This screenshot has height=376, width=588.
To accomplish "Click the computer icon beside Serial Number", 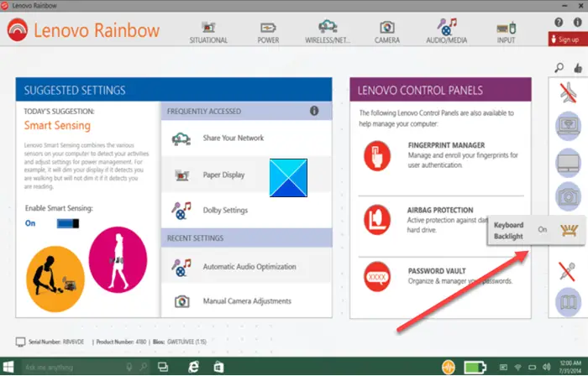I will tap(21, 342).
